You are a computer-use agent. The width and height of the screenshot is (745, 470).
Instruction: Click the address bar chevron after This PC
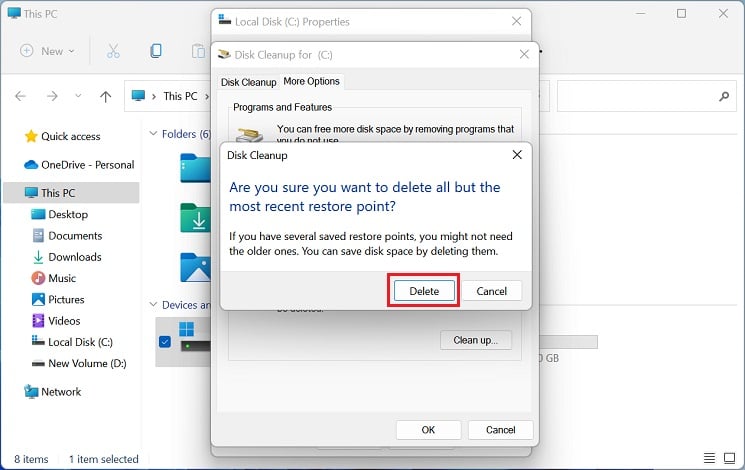coord(207,96)
